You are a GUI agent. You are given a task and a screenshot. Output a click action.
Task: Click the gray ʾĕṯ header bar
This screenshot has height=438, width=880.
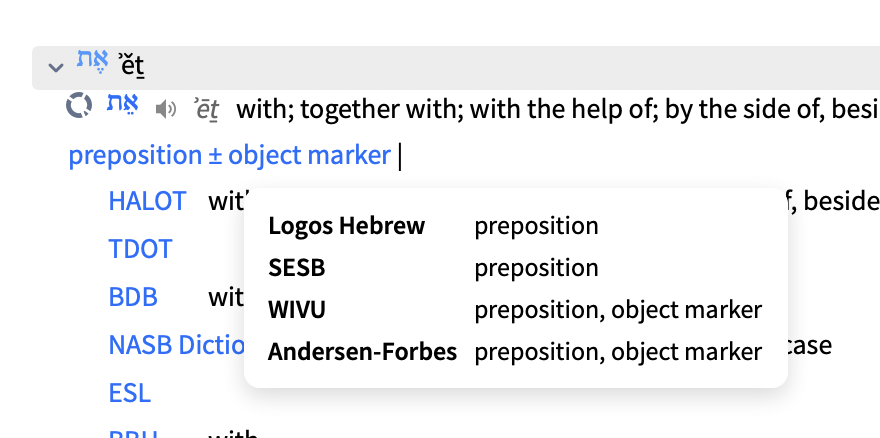[456, 68]
